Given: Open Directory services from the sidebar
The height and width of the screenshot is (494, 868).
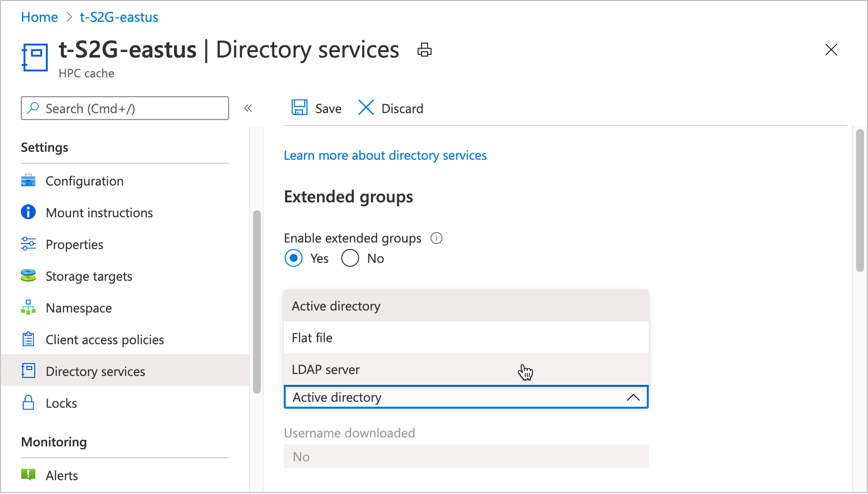Looking at the screenshot, I should [95, 371].
